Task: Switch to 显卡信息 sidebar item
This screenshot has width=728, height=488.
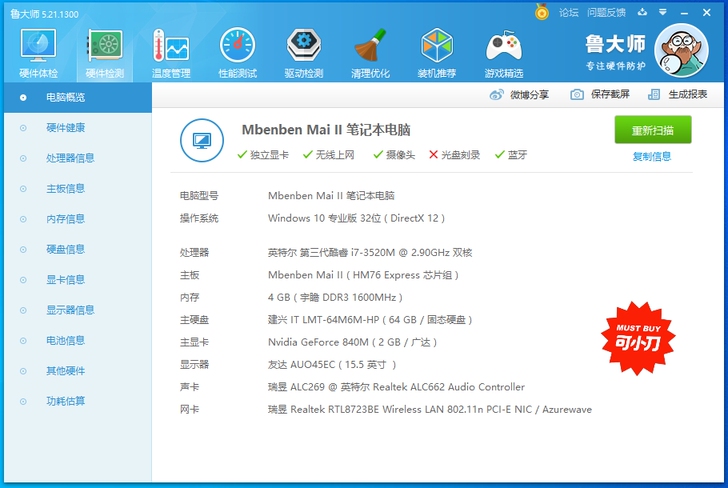Action: pos(78,280)
